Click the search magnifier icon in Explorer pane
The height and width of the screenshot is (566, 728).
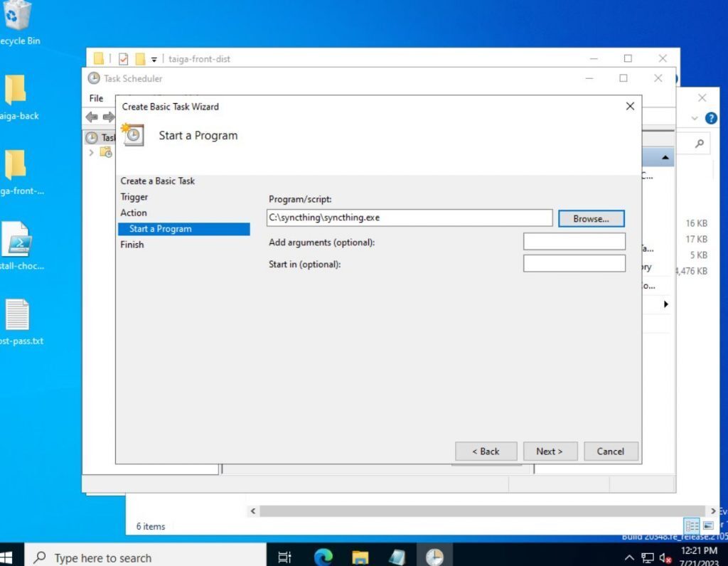(697, 143)
